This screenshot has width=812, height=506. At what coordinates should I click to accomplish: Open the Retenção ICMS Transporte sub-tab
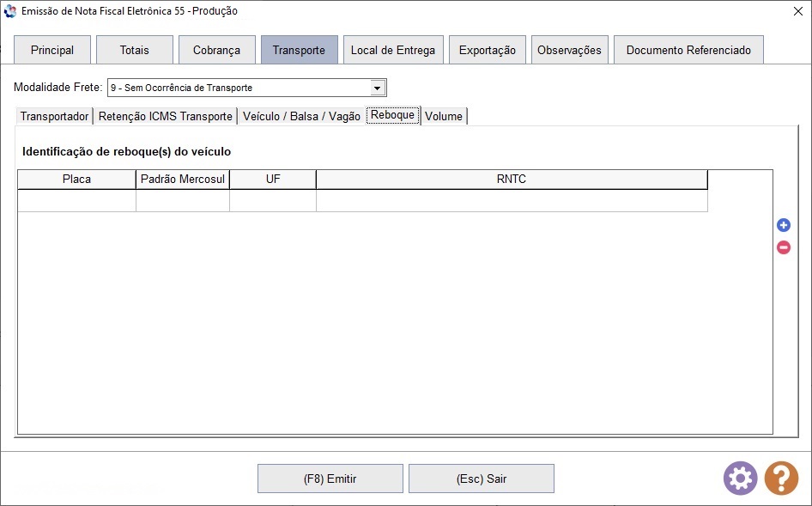point(165,116)
